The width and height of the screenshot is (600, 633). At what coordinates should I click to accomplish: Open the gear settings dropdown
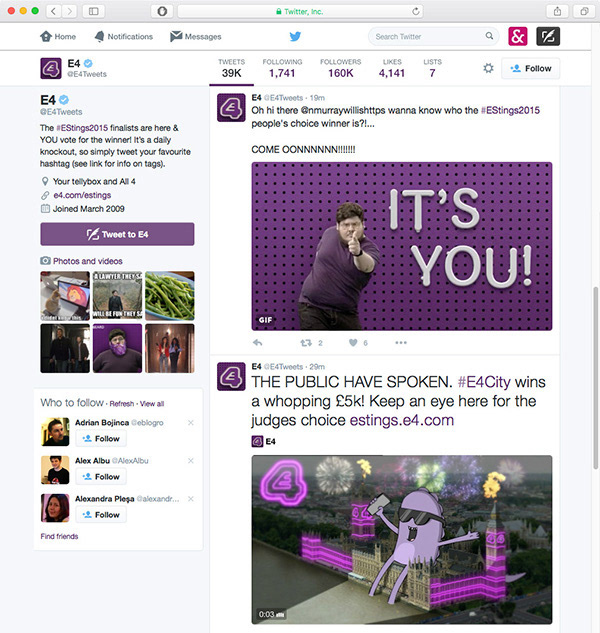[489, 68]
